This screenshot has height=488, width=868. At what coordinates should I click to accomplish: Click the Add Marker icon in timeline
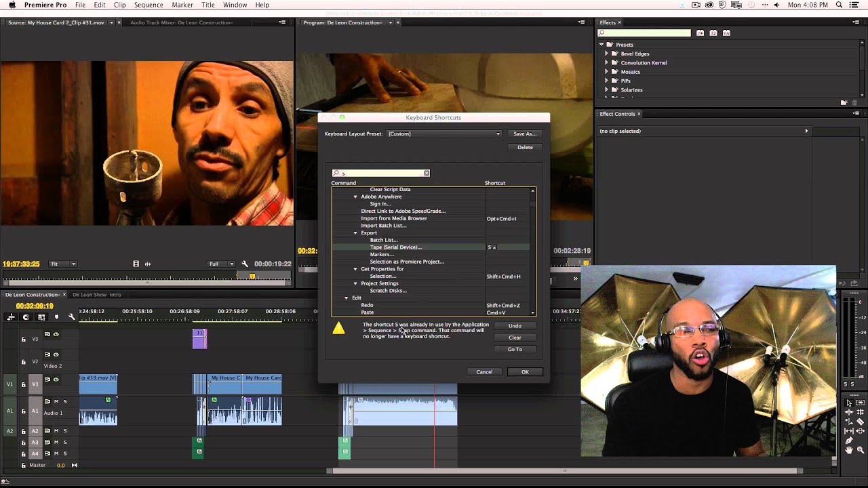tap(56, 317)
